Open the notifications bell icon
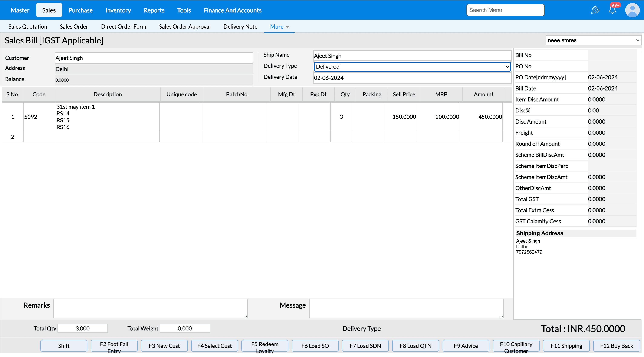The image size is (644, 357). (612, 10)
